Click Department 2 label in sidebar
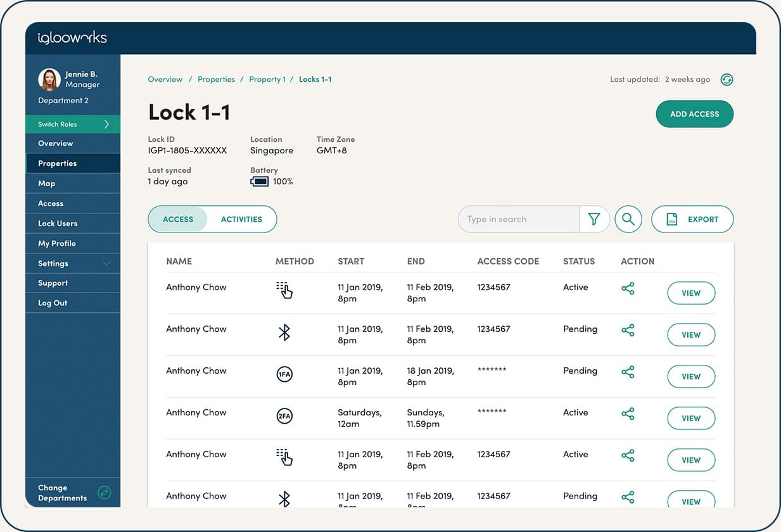781x532 pixels. [x=63, y=101]
